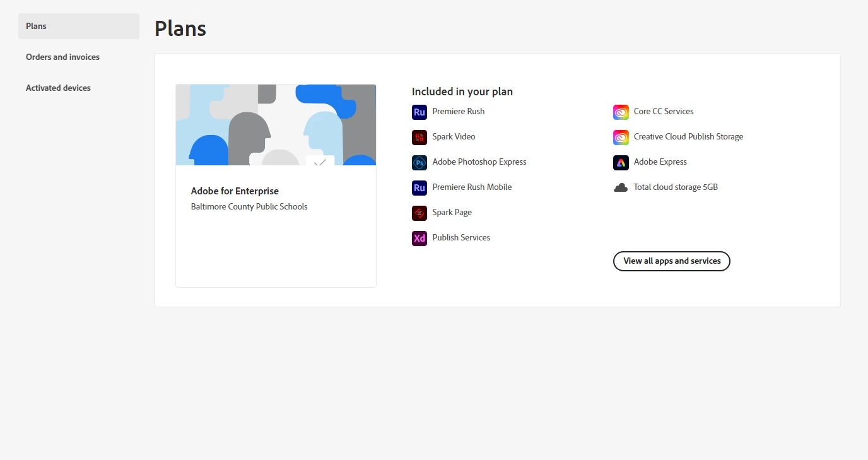Click 'Baltimore County Public Schools' text
Screen dimensions: 868x460
point(249,206)
